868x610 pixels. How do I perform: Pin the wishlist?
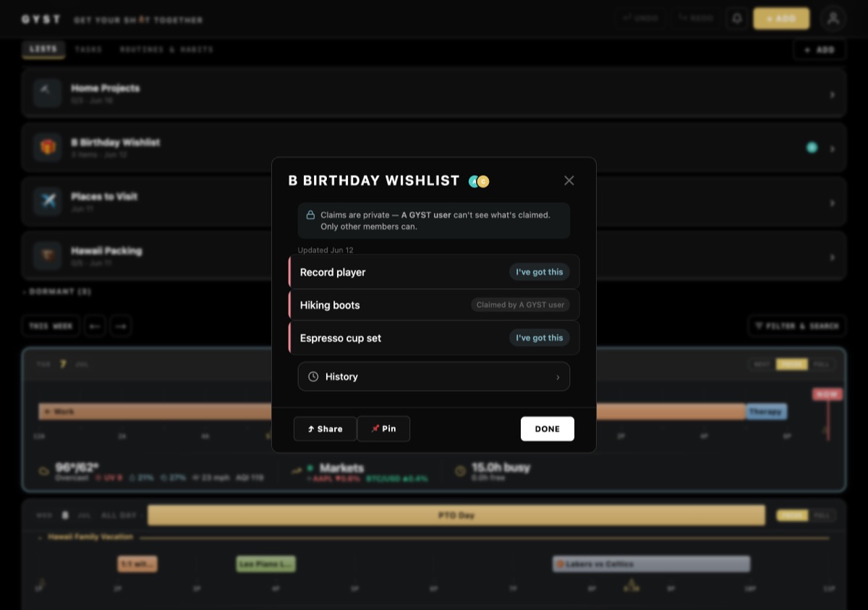[383, 429]
